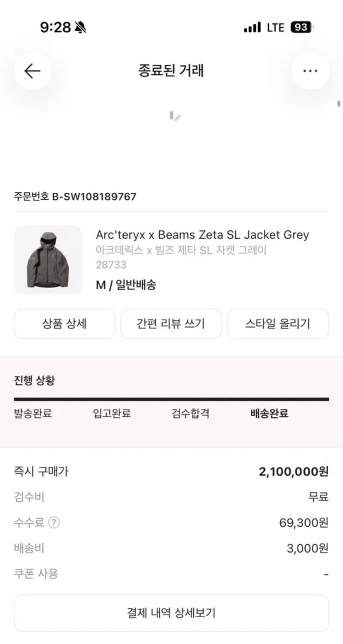Viewport: 343px width, 644px height.
Task: Open the grey jacket product thumbnail
Action: click(48, 260)
